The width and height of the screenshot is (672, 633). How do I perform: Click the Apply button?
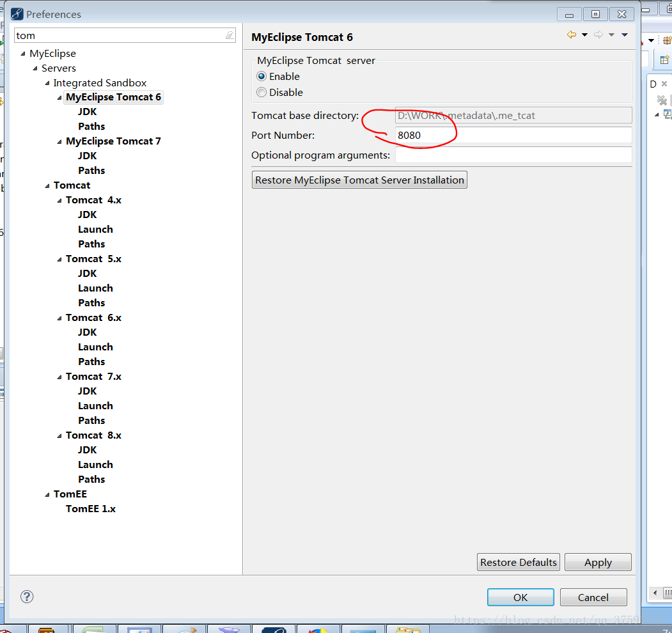(598, 562)
